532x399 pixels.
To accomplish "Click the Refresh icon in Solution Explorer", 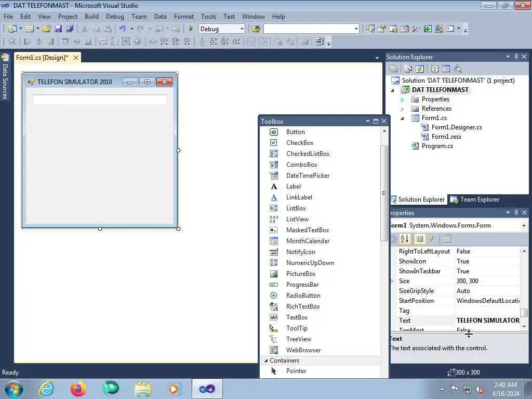I will (420, 69).
